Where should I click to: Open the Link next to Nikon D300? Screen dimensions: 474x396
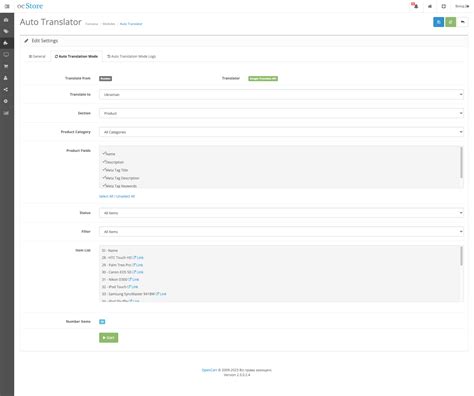coord(134,280)
